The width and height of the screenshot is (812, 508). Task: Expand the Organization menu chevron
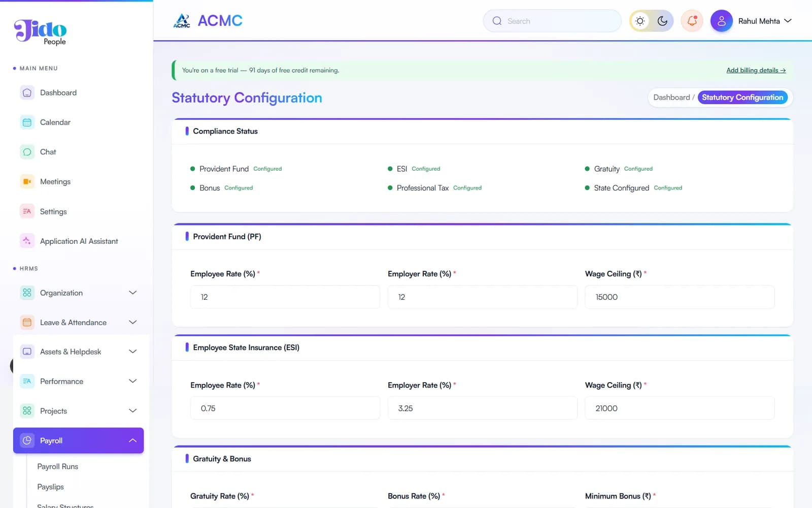click(132, 293)
